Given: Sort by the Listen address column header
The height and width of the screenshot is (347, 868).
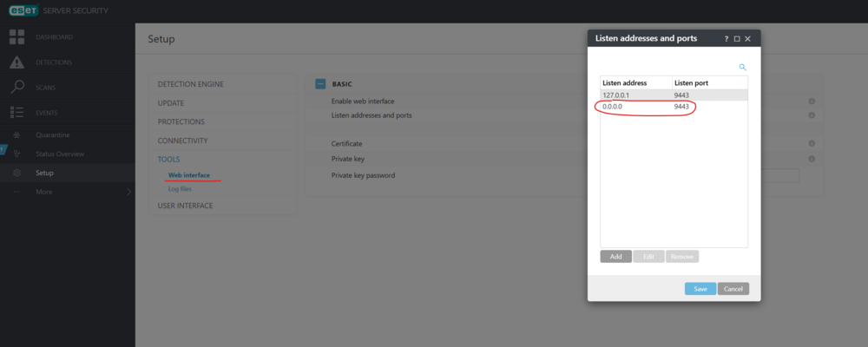Looking at the screenshot, I should (636, 83).
